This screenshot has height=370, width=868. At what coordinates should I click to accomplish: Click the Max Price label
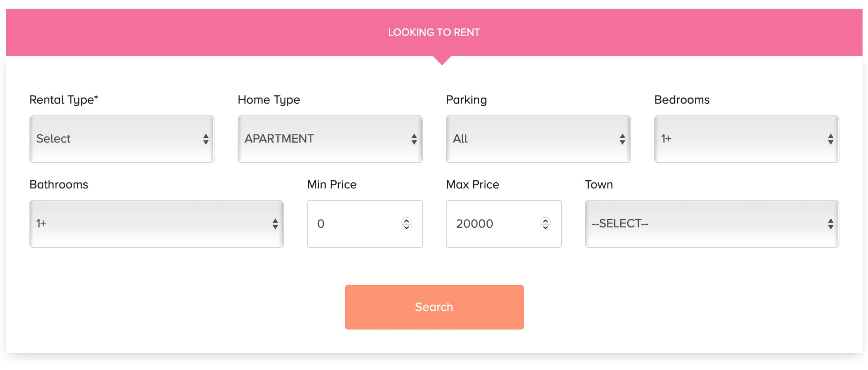tap(473, 185)
